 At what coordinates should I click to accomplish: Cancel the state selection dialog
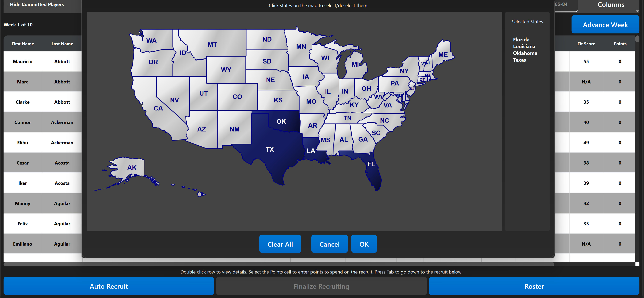coord(329,244)
